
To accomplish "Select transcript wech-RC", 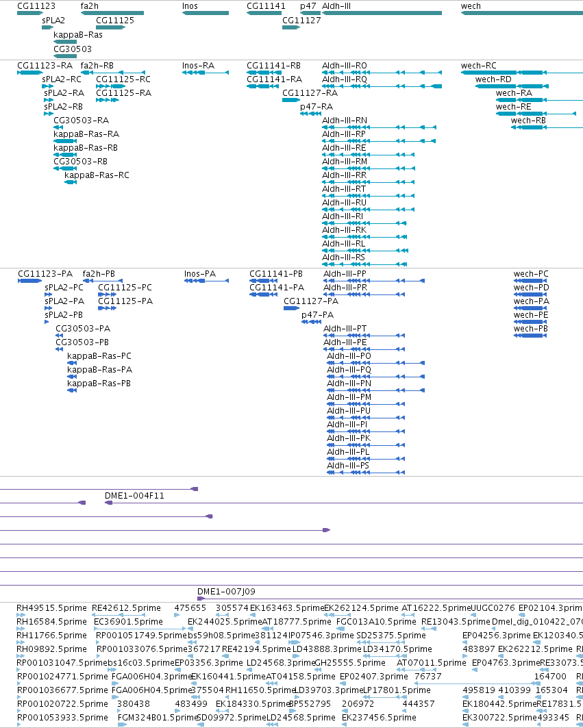I will [478, 66].
